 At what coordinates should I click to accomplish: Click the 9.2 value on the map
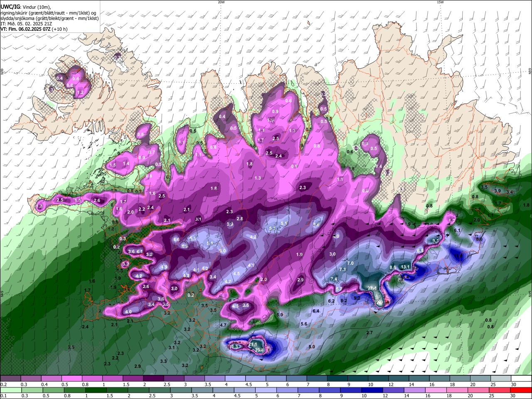pos(357,298)
